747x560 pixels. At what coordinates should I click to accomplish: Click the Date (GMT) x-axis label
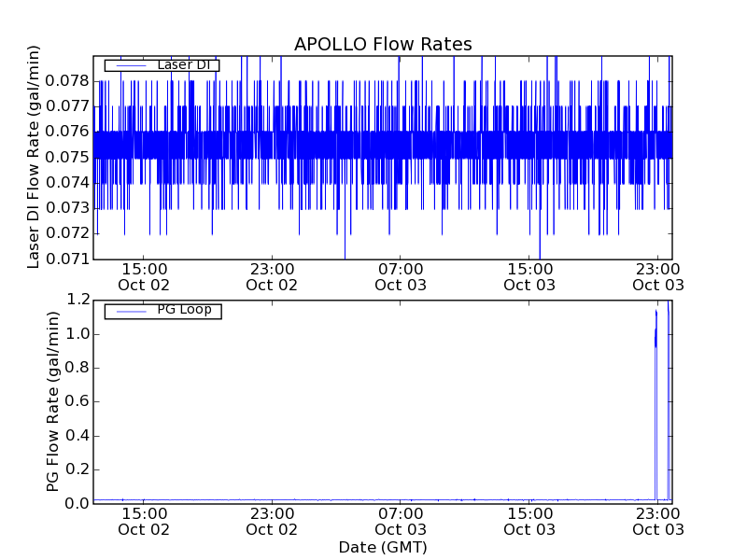click(383, 547)
